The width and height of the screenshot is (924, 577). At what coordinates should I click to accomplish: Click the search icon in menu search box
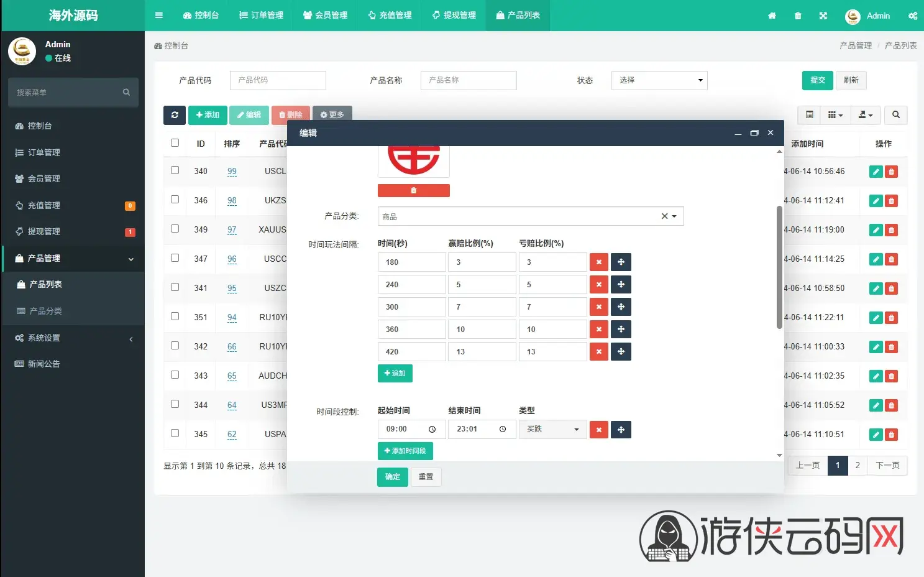click(x=126, y=92)
